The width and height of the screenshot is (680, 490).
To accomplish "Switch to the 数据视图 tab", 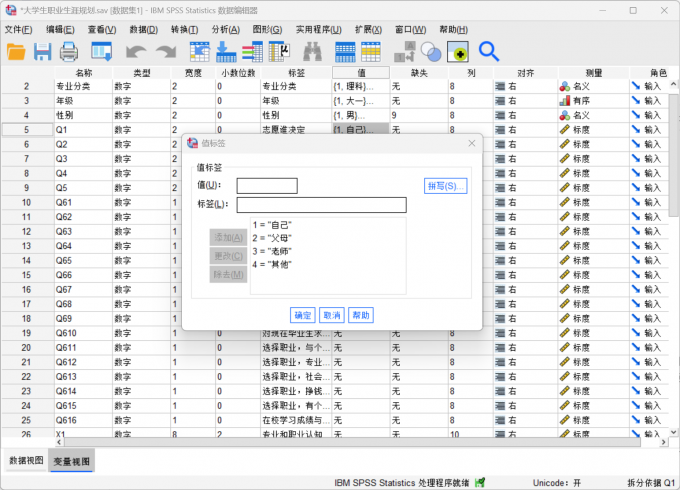I will point(26,460).
